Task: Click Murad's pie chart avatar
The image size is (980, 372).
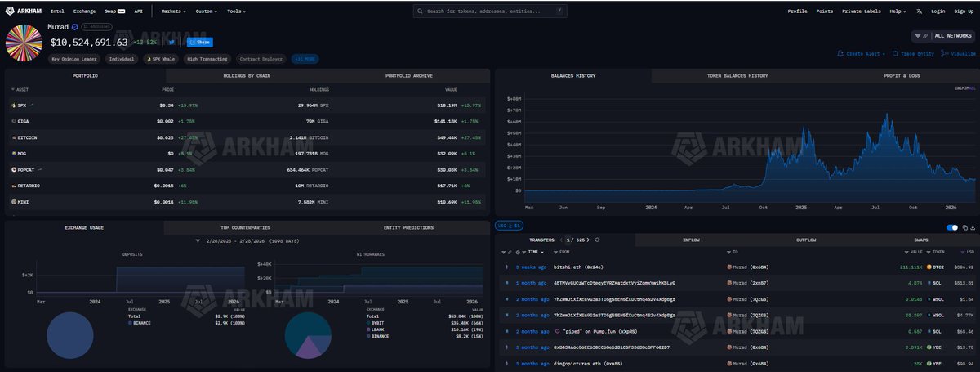Action: click(x=24, y=43)
